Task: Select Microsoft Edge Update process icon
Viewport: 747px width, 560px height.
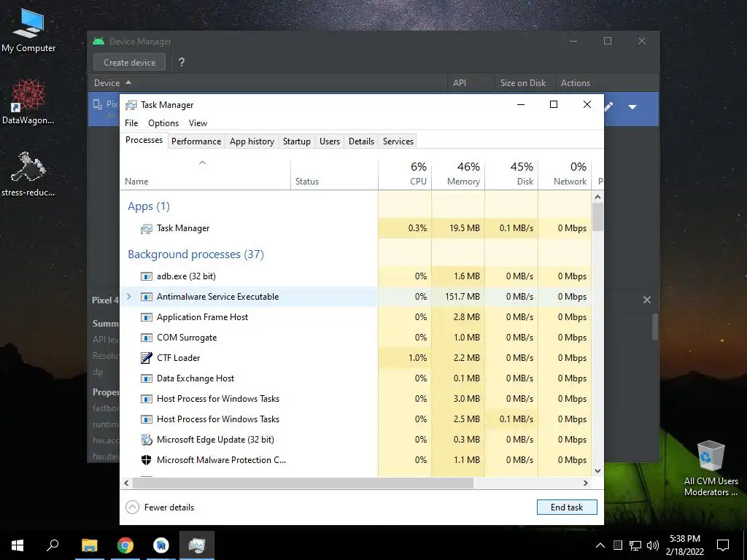Action: pos(146,440)
